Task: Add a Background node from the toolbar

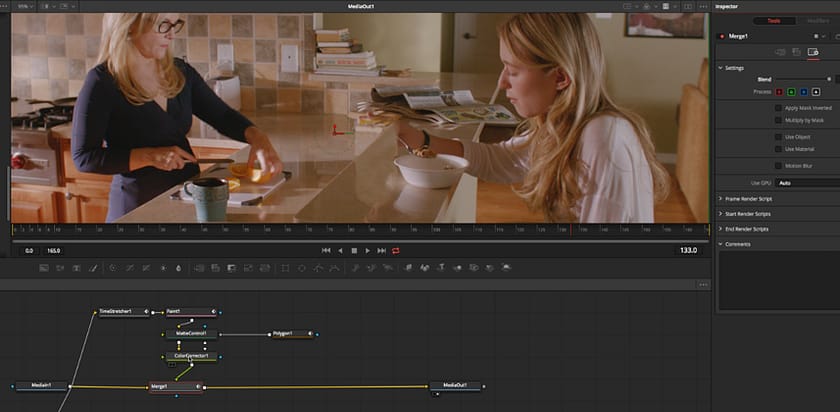Action: click(44, 267)
